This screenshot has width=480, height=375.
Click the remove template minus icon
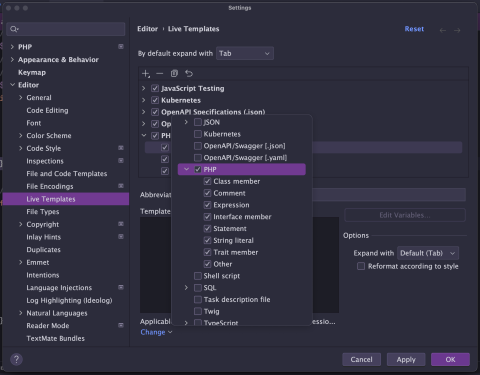click(160, 73)
